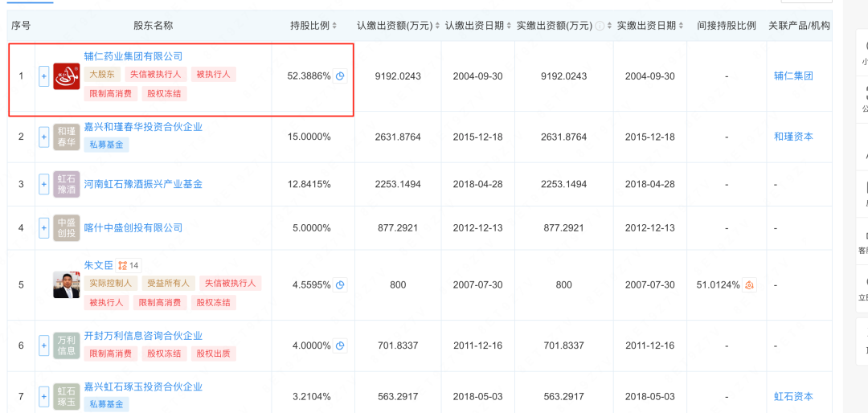This screenshot has width=868, height=413.
Task: Open the share chart icon next to 4.0000%
Action: click(340, 346)
